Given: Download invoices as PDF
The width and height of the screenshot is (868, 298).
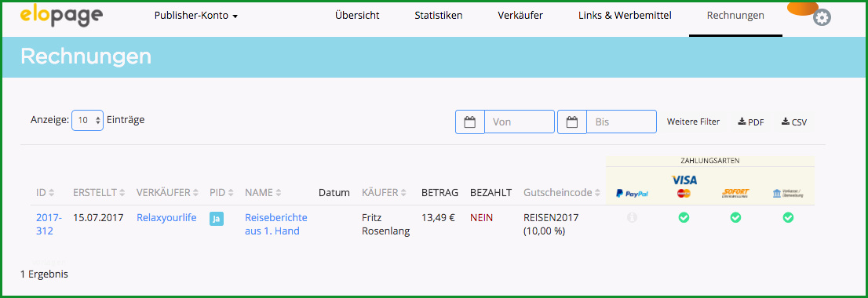Looking at the screenshot, I should click(x=750, y=122).
